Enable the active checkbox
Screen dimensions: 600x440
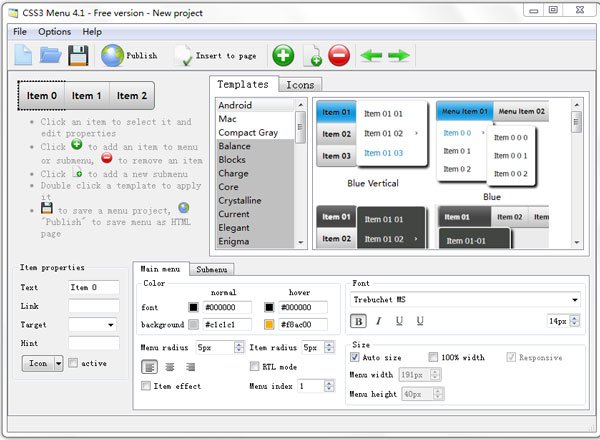pos(73,363)
